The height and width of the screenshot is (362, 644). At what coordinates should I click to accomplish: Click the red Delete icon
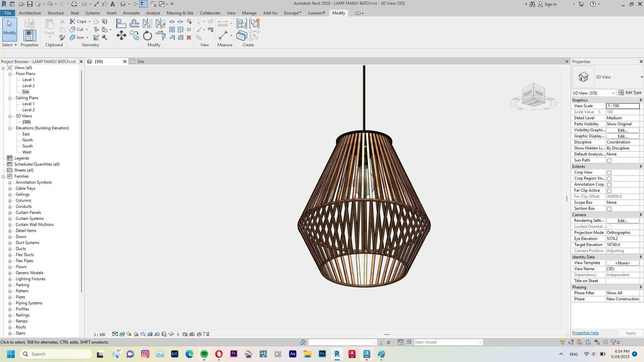point(189,38)
